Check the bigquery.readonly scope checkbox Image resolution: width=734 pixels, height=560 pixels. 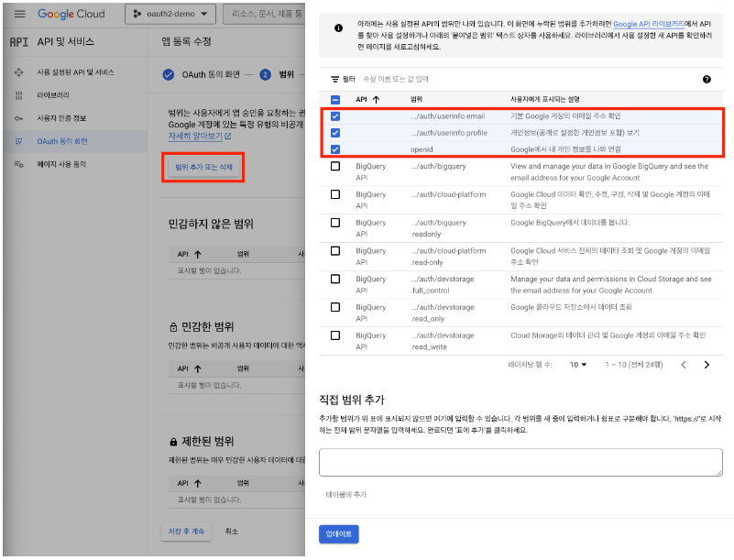335,223
